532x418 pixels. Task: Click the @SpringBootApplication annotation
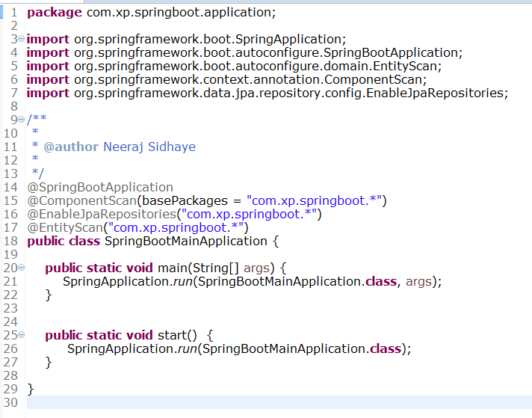(100, 187)
